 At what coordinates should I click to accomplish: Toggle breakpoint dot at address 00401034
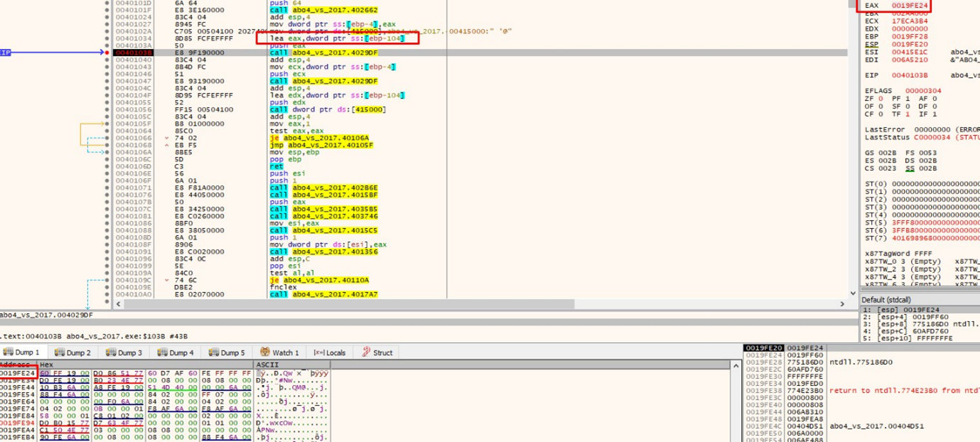(x=107, y=38)
